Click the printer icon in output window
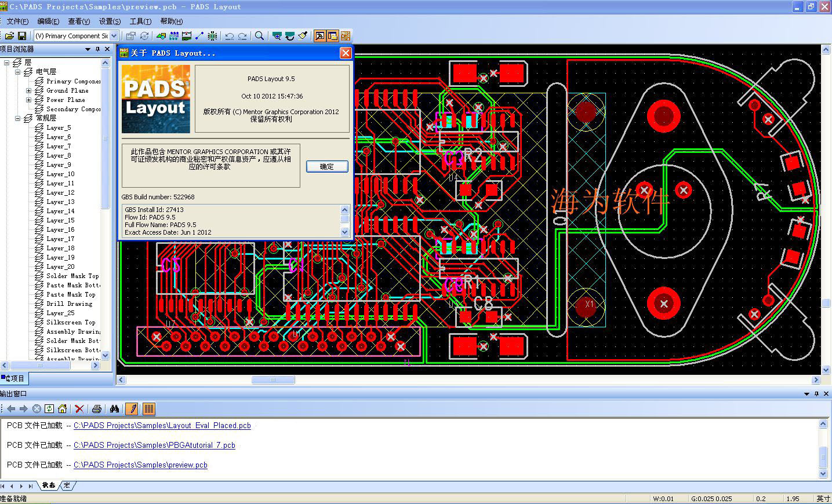The height and width of the screenshot is (504, 832). click(x=97, y=409)
